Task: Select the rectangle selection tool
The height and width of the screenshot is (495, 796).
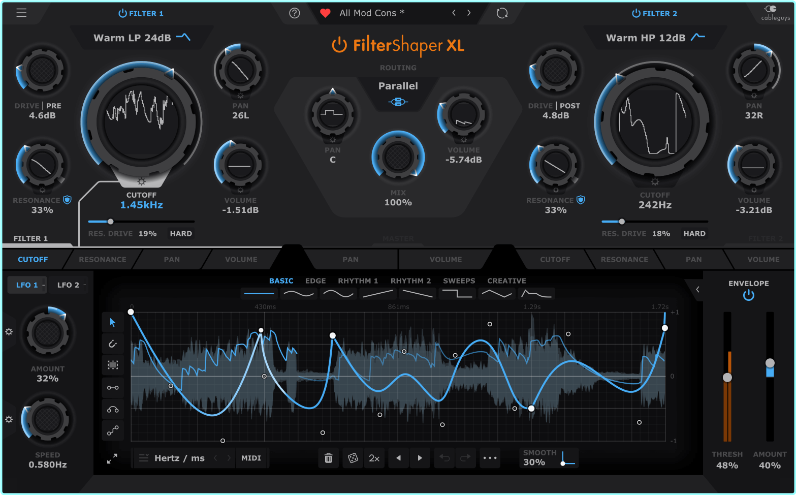Action: [113, 365]
